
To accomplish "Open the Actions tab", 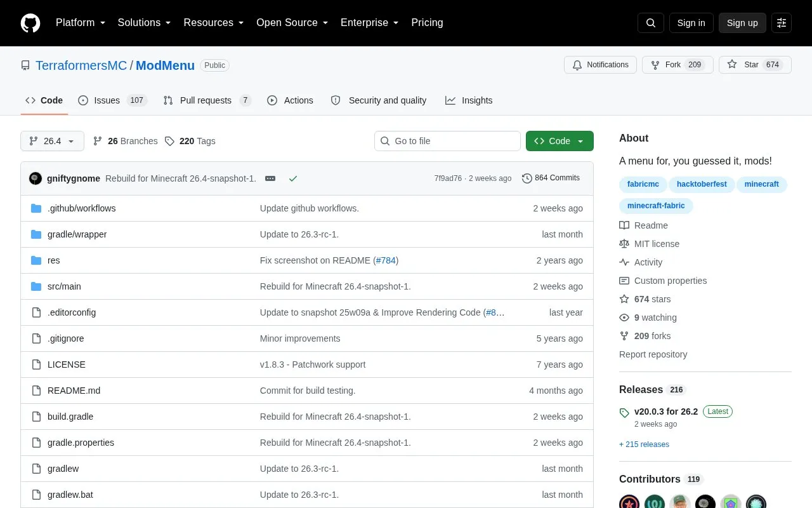I will coord(291,100).
